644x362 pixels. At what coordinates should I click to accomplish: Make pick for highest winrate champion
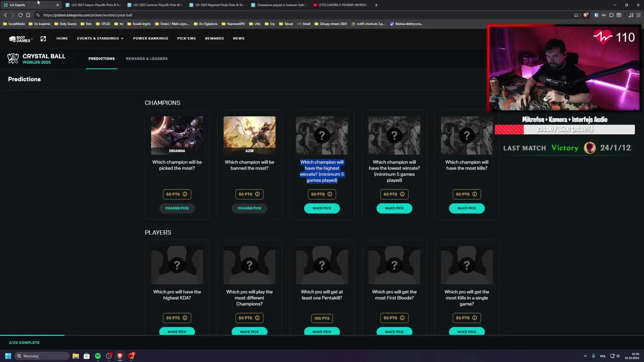(322, 208)
